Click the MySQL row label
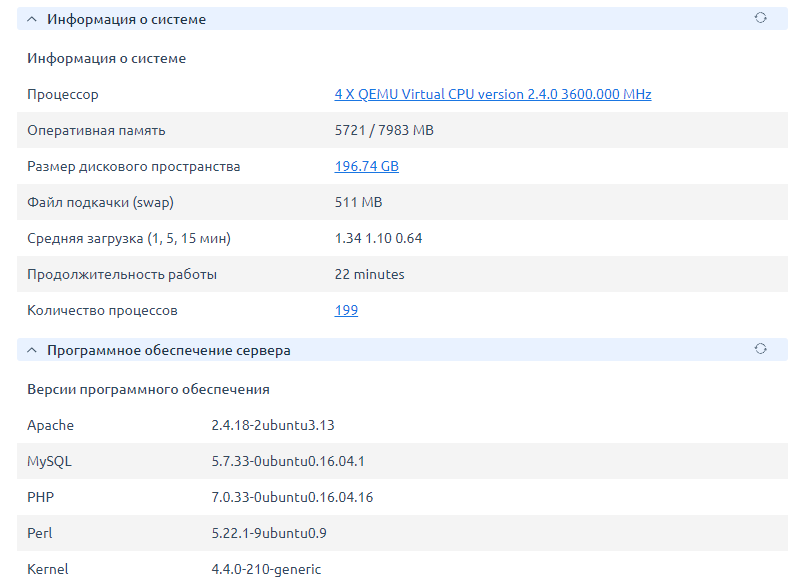The height and width of the screenshot is (585, 799). tap(49, 461)
